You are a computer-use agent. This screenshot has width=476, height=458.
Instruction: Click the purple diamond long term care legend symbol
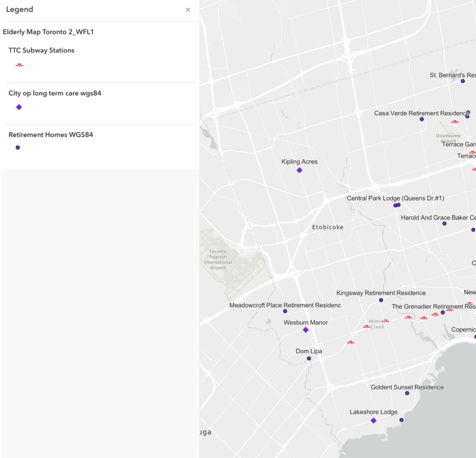[19, 107]
